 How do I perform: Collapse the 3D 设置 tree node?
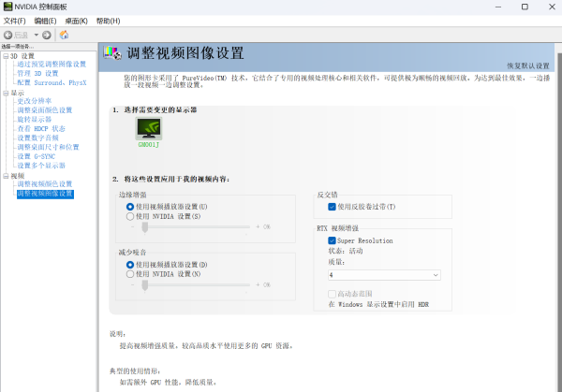6,56
